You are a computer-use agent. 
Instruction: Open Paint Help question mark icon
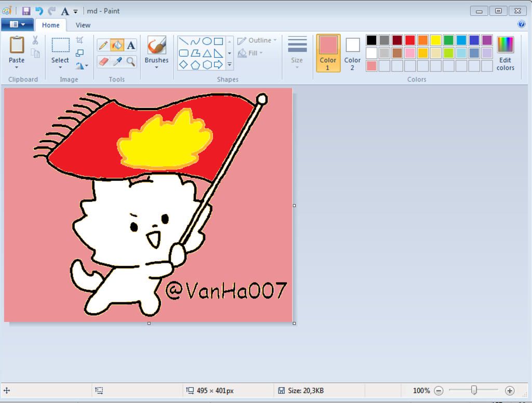tap(521, 24)
